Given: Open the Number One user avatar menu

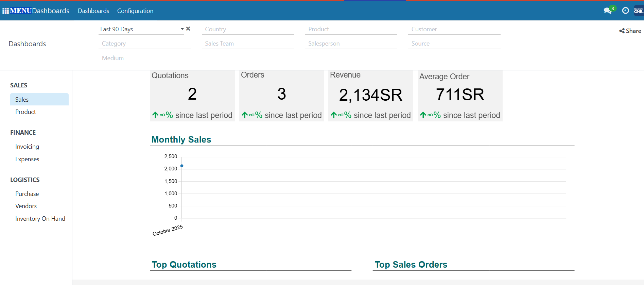Looking at the screenshot, I should (x=638, y=11).
